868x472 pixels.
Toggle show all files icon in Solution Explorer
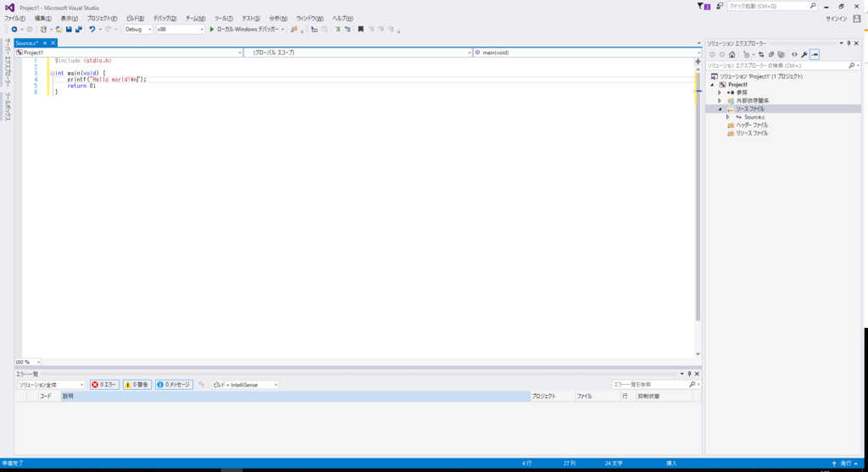point(781,55)
